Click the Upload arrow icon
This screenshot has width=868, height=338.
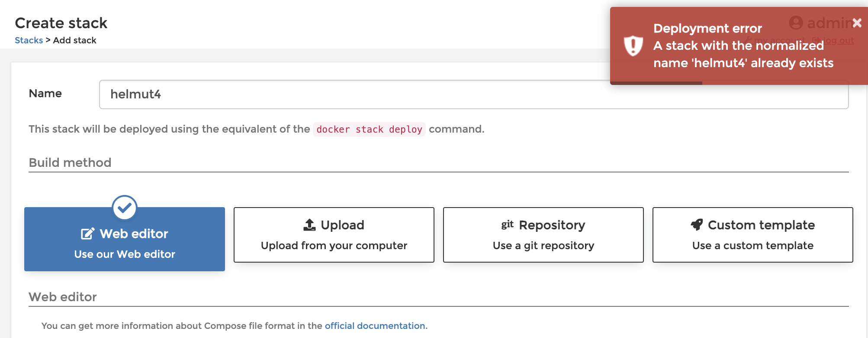click(309, 225)
